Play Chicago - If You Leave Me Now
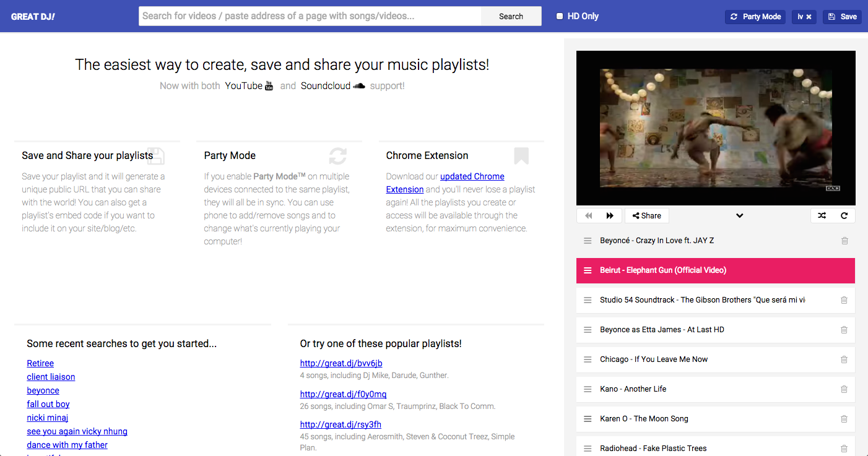Viewport: 868px width, 456px height. (x=654, y=359)
